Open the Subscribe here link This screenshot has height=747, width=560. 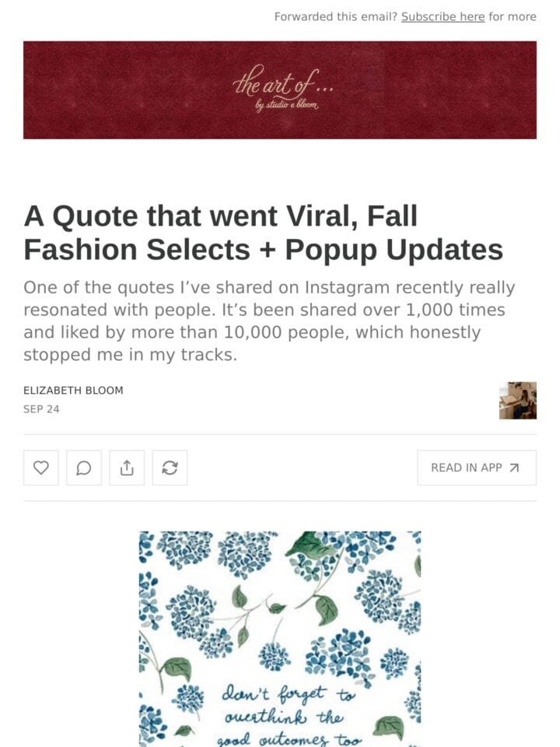coord(443,16)
